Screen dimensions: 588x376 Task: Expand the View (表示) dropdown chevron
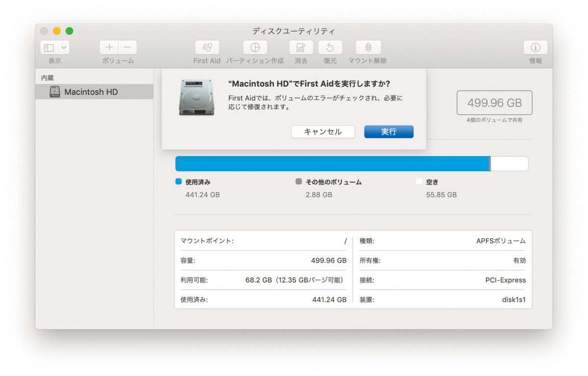[x=64, y=48]
